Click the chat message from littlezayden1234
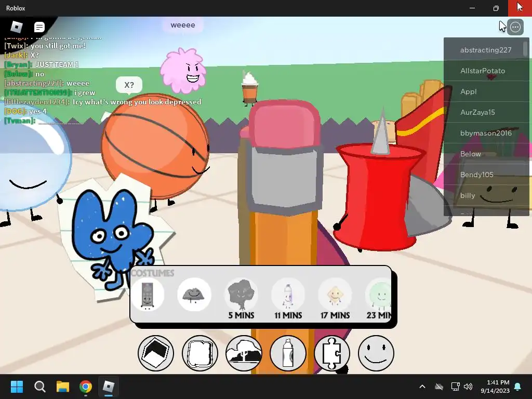 (x=103, y=102)
